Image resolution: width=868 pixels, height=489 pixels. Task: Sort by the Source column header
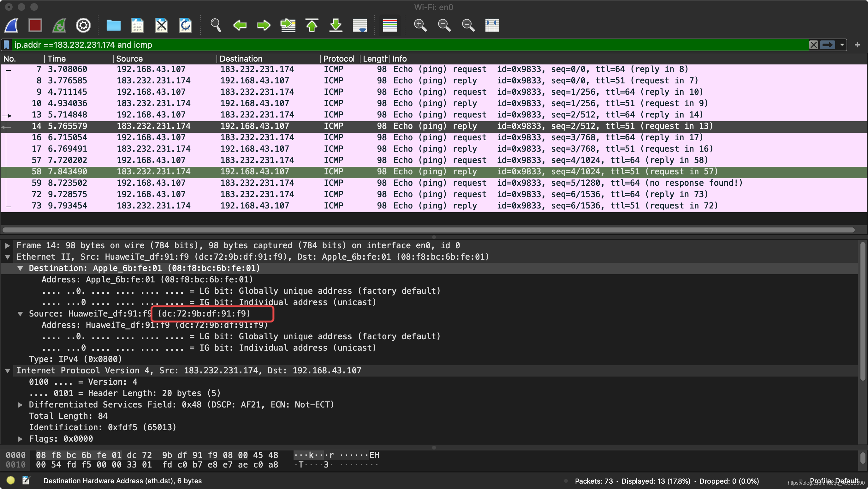pos(164,59)
